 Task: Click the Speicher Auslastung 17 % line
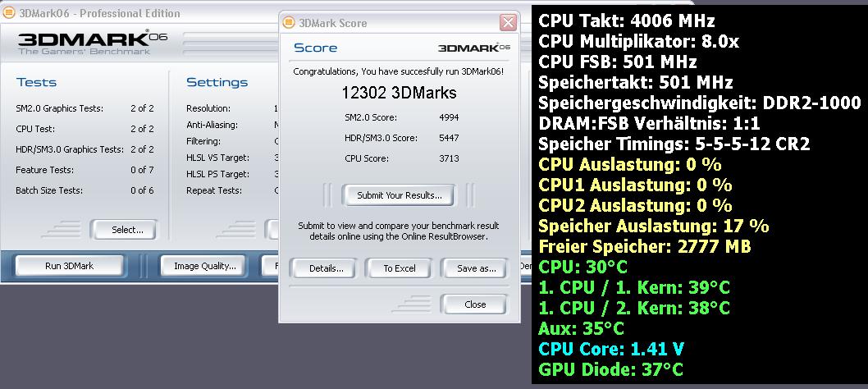click(x=653, y=226)
